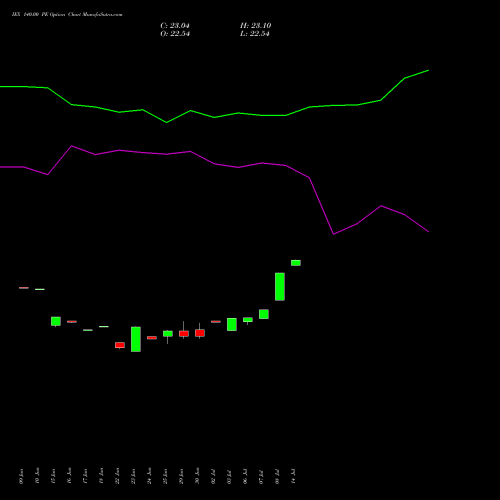Click the red candle for 29 Jun
Image resolution: width=500 pixels, height=500 pixels.
pos(184,334)
